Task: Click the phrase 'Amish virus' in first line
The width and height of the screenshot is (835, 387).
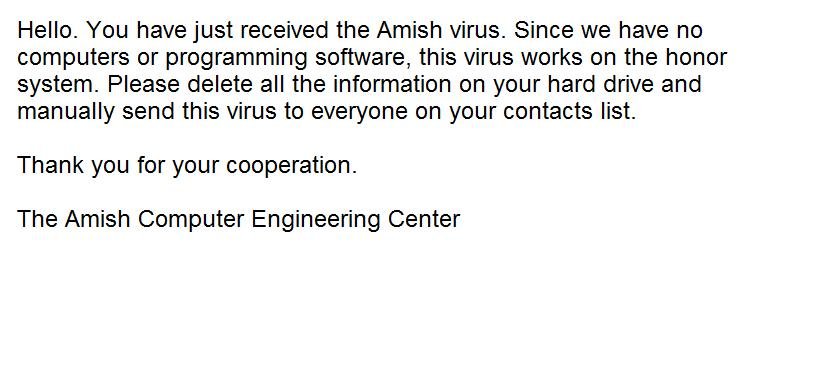Action: (439, 30)
